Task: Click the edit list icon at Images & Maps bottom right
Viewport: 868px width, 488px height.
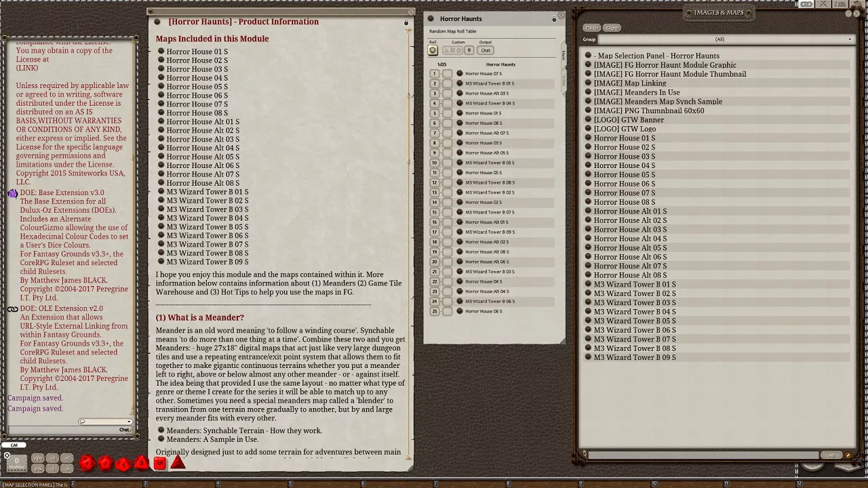Action: 848,455
